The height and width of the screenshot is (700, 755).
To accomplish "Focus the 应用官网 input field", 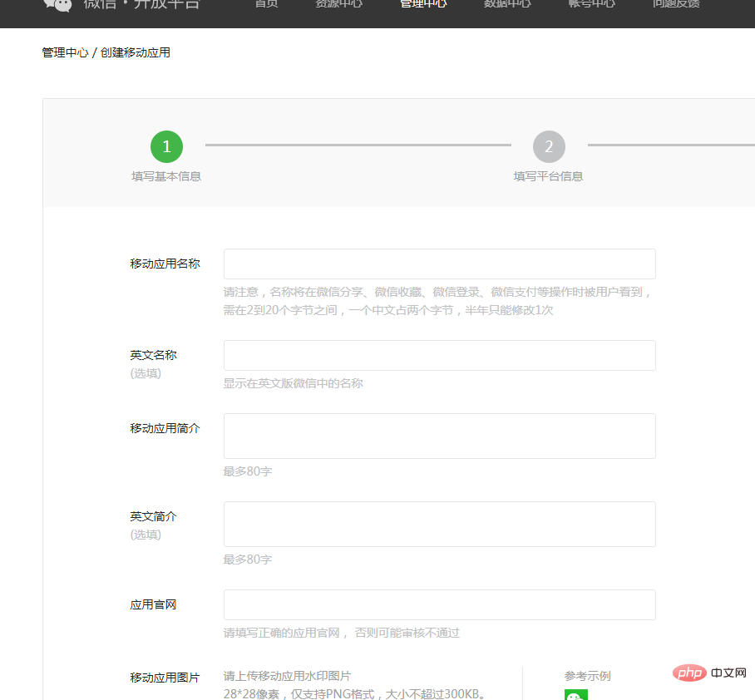I will click(x=440, y=604).
